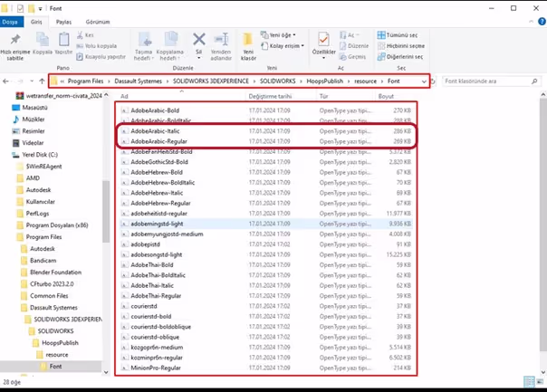Switch to details view icon in status bar
Image resolution: width=547 pixels, height=392 pixels.
click(529, 382)
